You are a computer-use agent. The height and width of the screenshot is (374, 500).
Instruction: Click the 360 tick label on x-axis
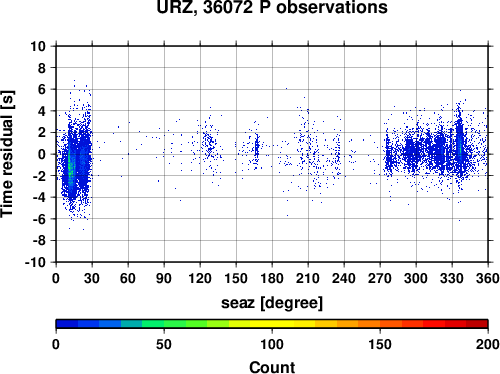pos(487,278)
